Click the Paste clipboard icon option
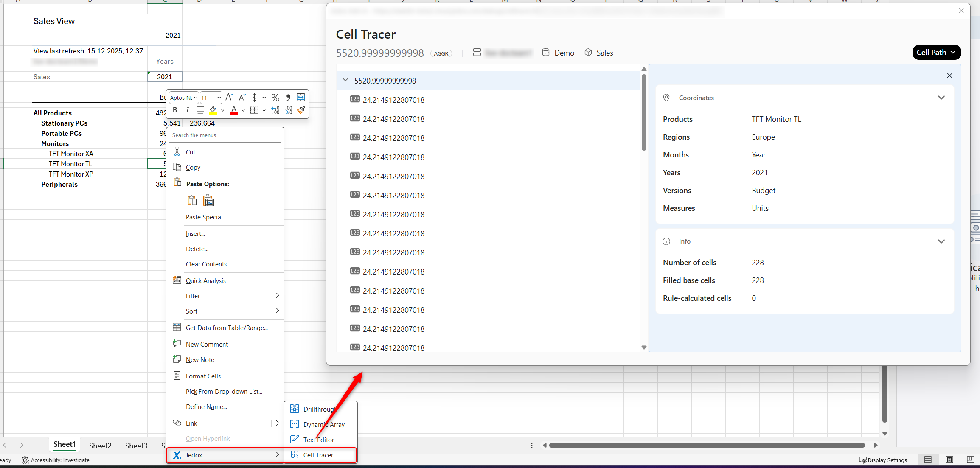The height and width of the screenshot is (468, 980). pos(192,200)
